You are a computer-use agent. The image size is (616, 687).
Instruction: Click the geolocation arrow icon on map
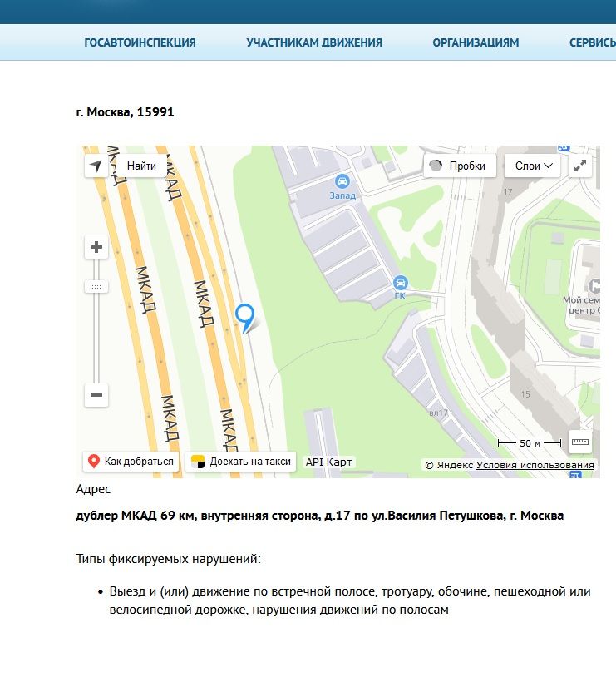97,166
